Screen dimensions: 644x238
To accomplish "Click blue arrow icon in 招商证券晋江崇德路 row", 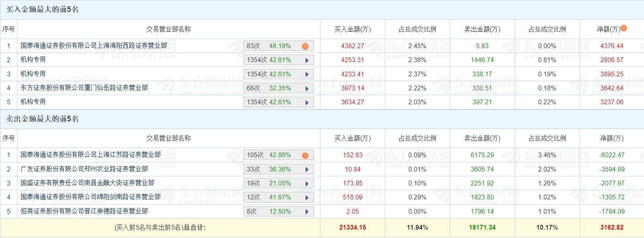I will pos(307,212).
